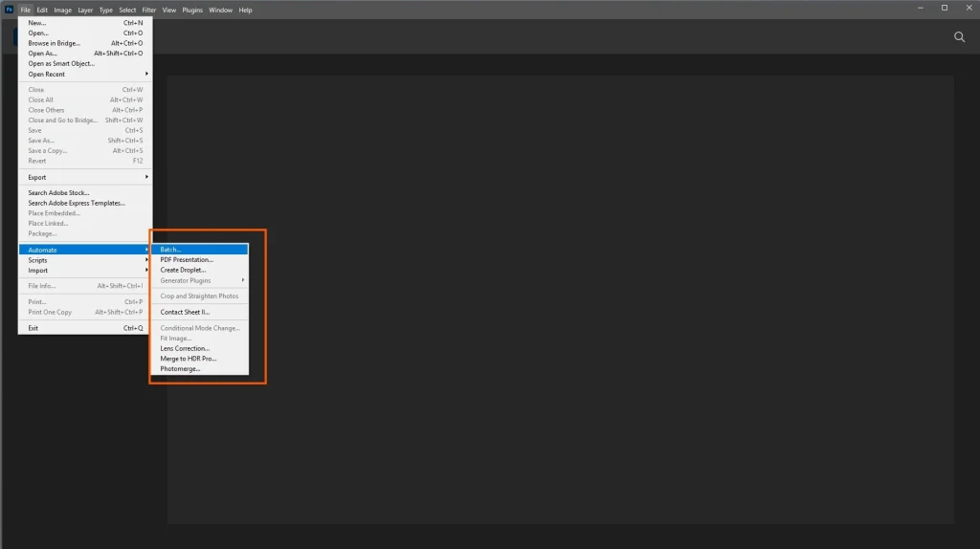Click the Save a Copy... entry
The width and height of the screenshot is (980, 549).
(85, 150)
